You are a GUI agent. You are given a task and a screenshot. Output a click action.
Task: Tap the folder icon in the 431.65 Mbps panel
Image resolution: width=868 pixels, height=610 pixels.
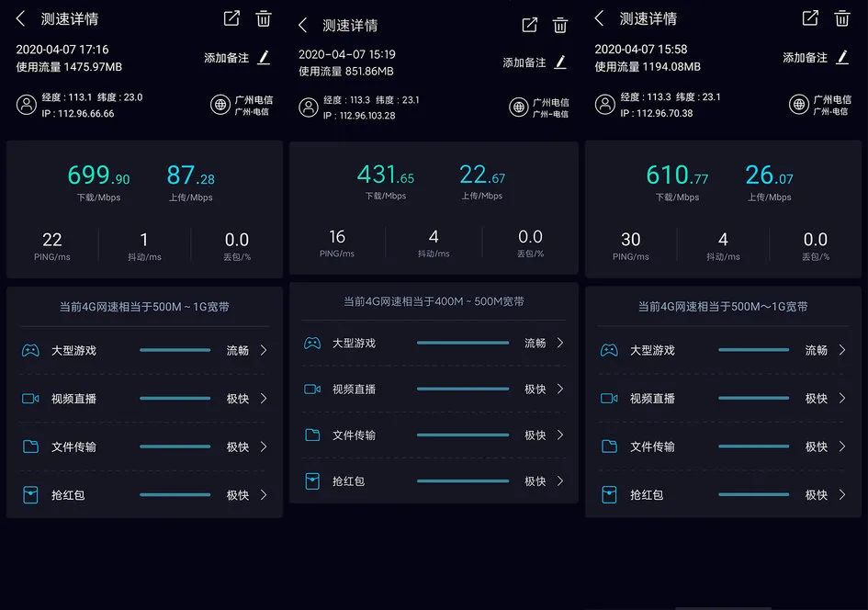pyautogui.click(x=313, y=435)
